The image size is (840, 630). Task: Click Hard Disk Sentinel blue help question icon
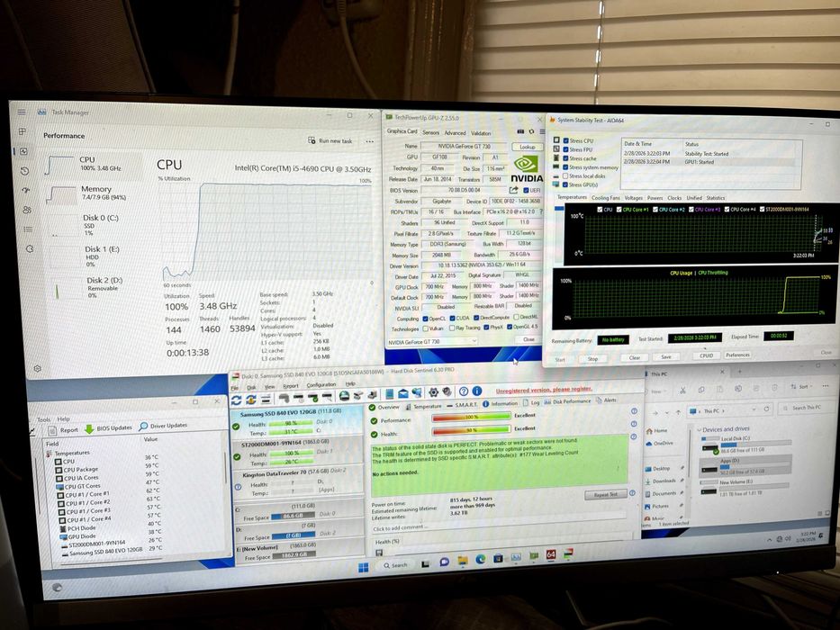click(464, 391)
